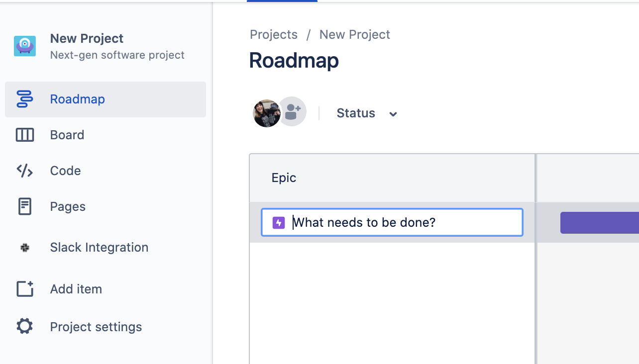Expand the Status chevron arrow

393,114
